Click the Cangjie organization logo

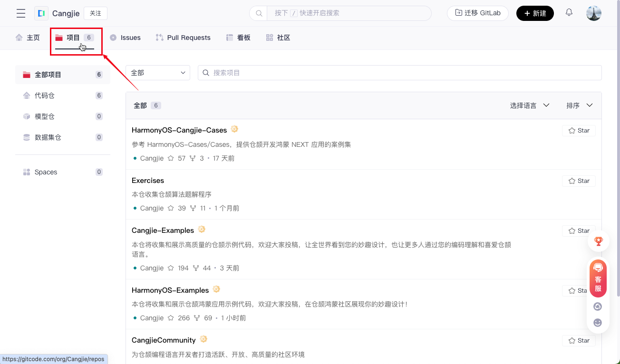click(x=41, y=13)
